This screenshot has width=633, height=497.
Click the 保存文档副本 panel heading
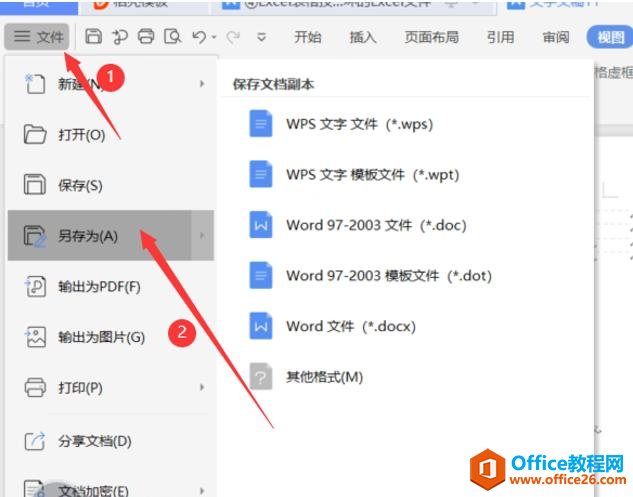point(273,84)
